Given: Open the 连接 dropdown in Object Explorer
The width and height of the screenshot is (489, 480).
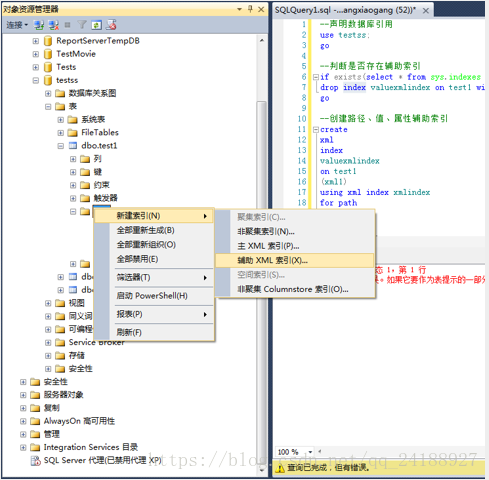Looking at the screenshot, I should click(17, 25).
